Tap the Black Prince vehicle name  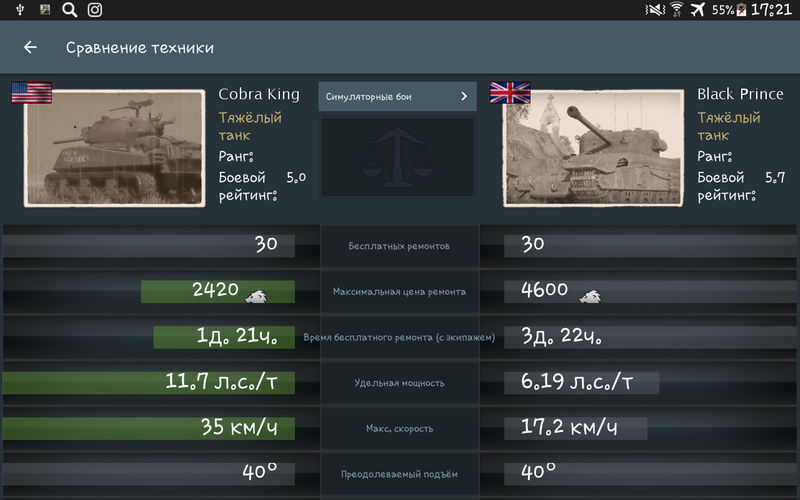tap(740, 94)
